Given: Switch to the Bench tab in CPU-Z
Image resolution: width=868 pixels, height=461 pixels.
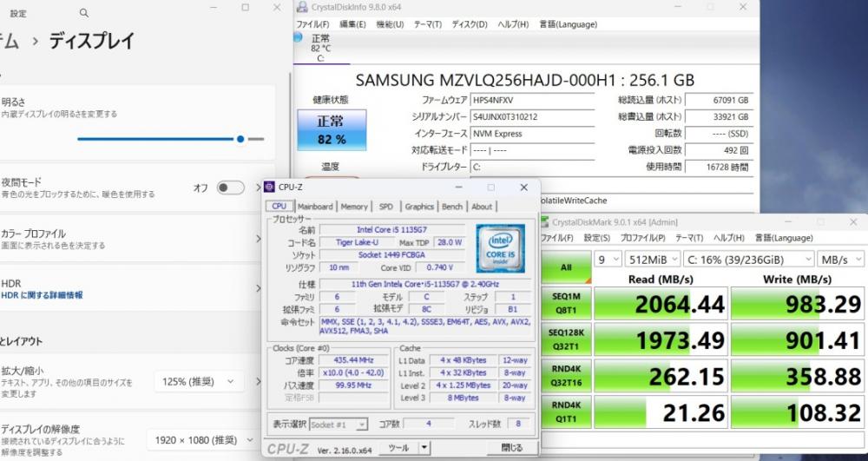Looking at the screenshot, I should 451,207.
